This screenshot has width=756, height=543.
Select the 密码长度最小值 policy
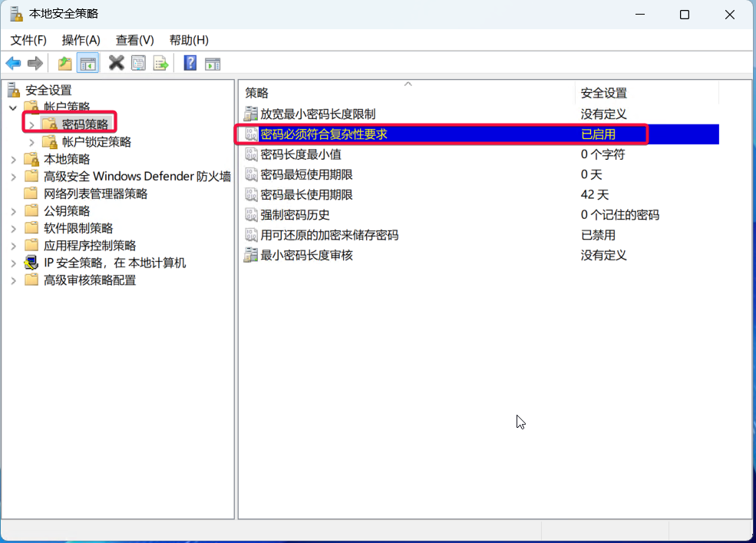[301, 154]
